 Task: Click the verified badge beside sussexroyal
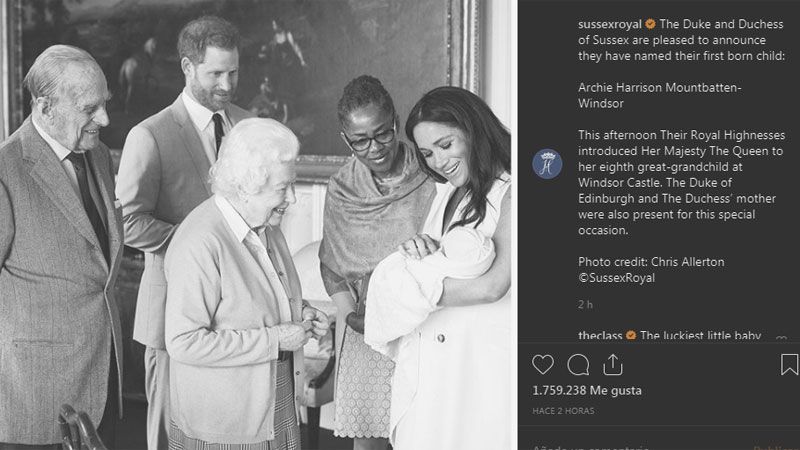650,24
